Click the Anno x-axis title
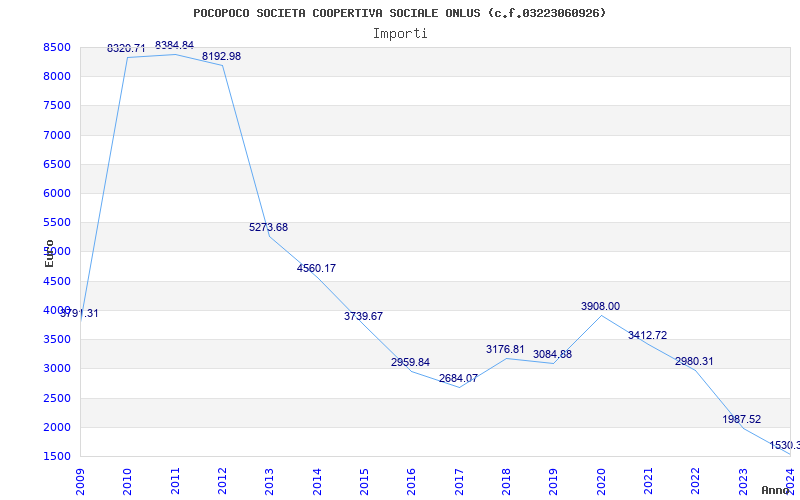The width and height of the screenshot is (800, 500). point(775,490)
